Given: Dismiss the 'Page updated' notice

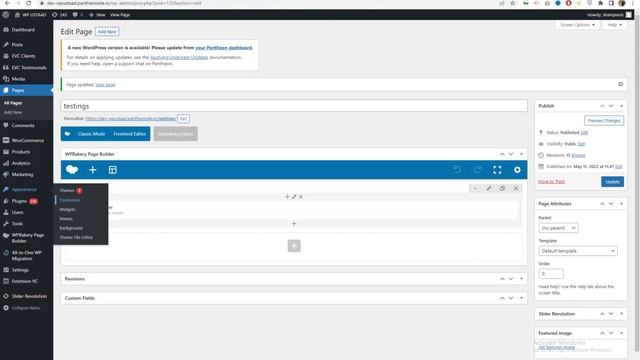Looking at the screenshot, I should 620,84.
